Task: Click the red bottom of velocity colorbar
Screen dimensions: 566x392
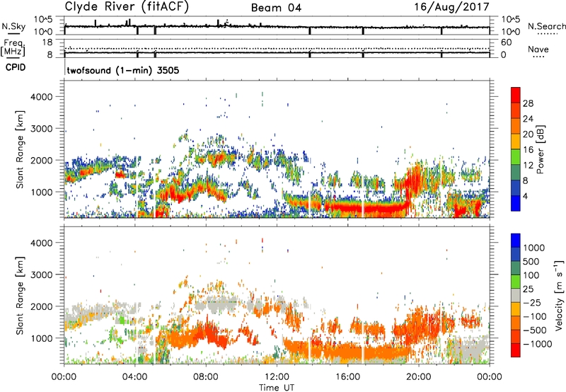Action: coord(516,350)
